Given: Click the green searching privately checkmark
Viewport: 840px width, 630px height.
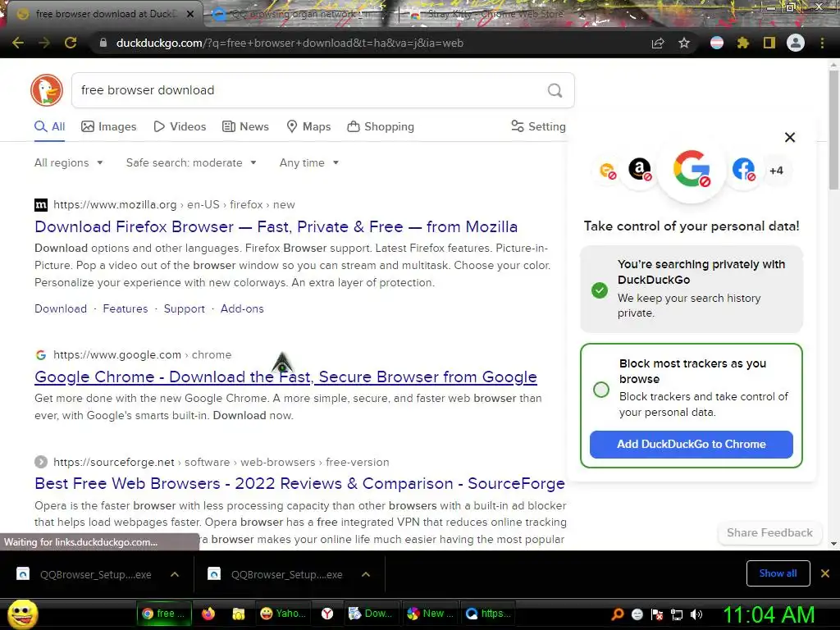Looking at the screenshot, I should [x=600, y=290].
